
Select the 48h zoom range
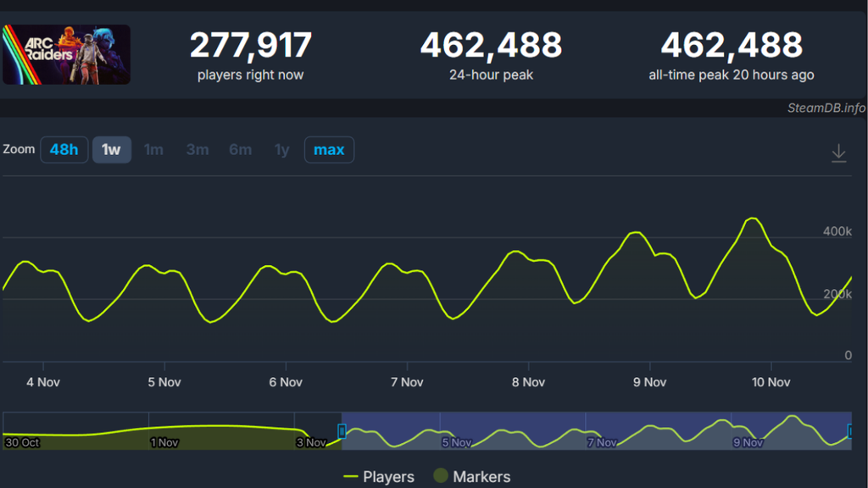pos(64,150)
